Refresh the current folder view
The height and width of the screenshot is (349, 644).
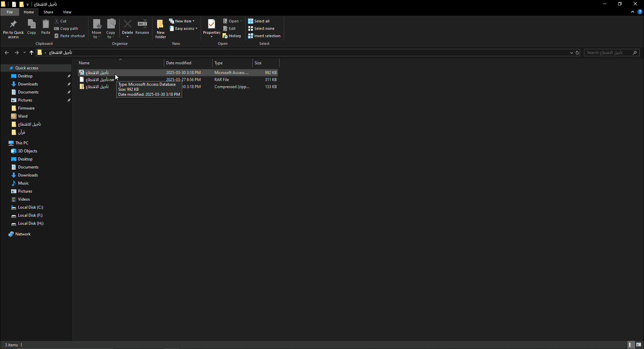point(577,53)
